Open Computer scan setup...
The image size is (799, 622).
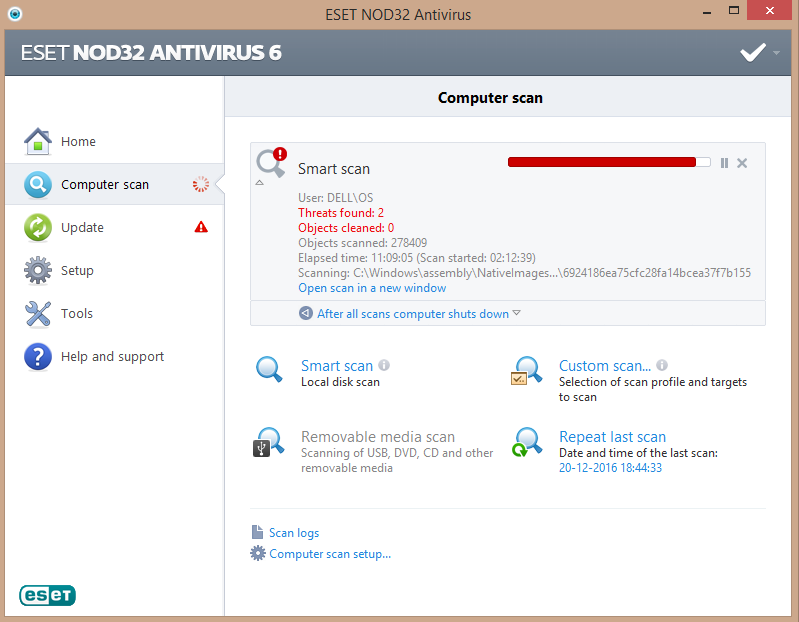click(330, 554)
